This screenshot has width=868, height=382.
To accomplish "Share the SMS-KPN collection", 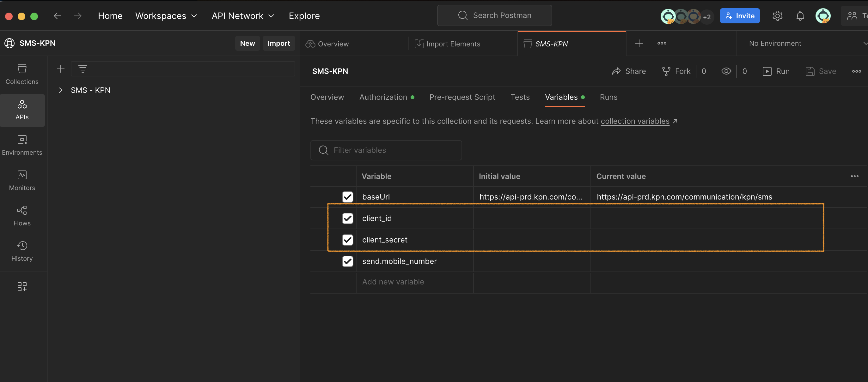I will (x=629, y=71).
